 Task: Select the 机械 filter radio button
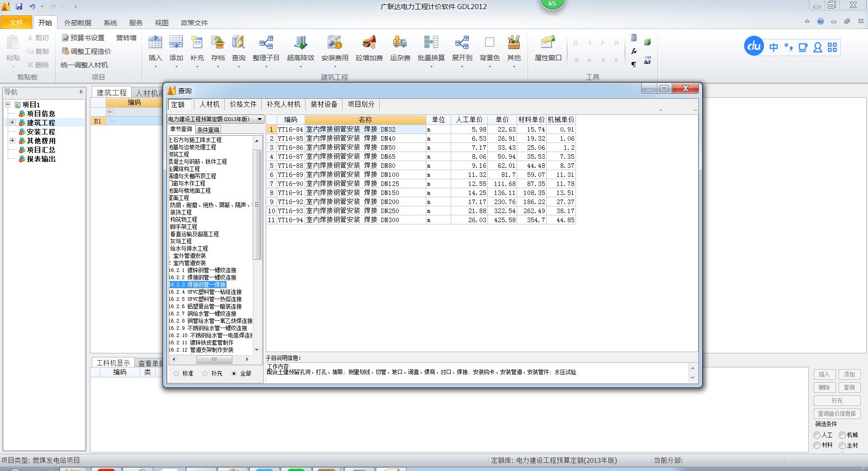[842, 435]
